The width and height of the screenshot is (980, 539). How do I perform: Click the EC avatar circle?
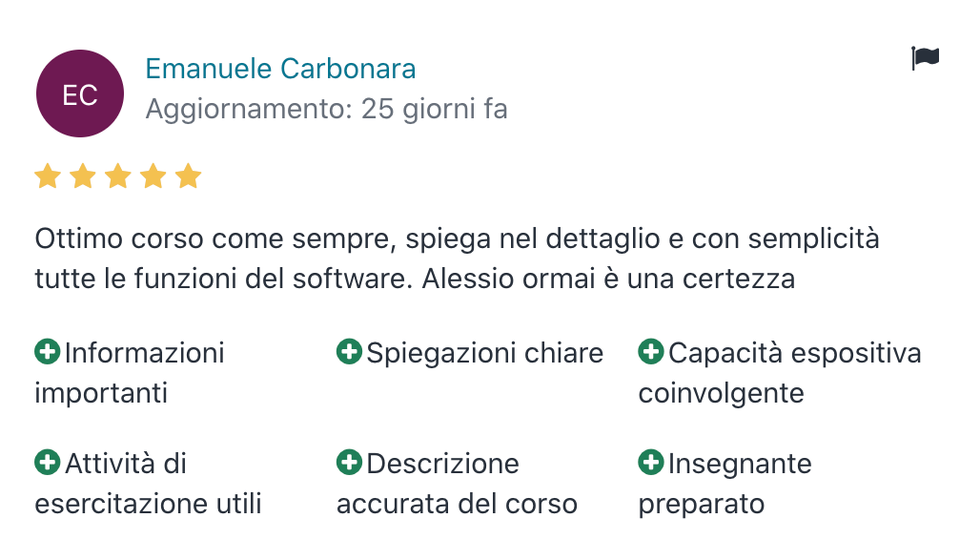coord(80,93)
